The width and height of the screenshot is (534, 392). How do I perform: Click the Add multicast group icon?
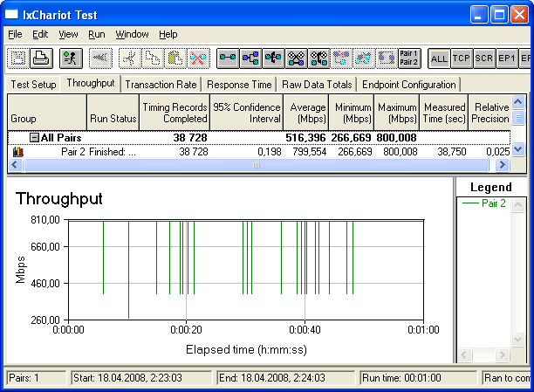pos(250,58)
